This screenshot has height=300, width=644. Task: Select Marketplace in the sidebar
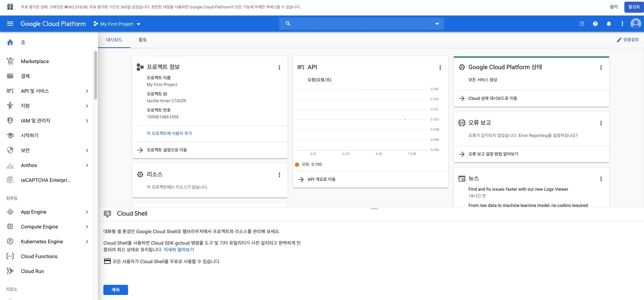pyautogui.click(x=35, y=61)
